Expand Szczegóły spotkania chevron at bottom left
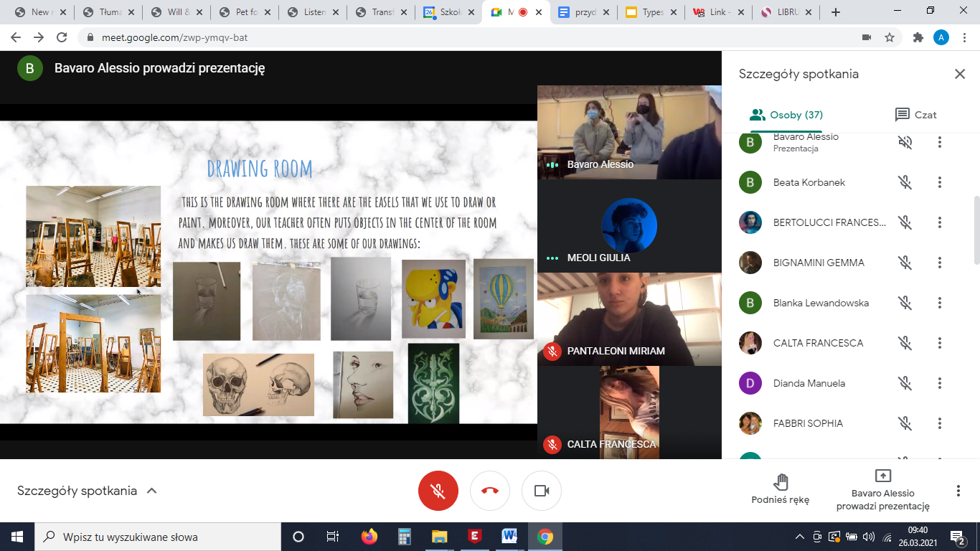Screen dimensions: 980x551 (151, 491)
